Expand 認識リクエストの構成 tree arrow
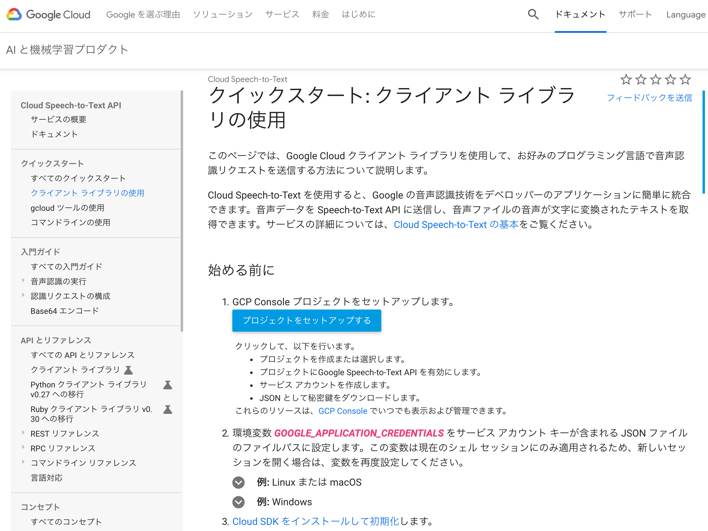The width and height of the screenshot is (708, 531). (23, 295)
